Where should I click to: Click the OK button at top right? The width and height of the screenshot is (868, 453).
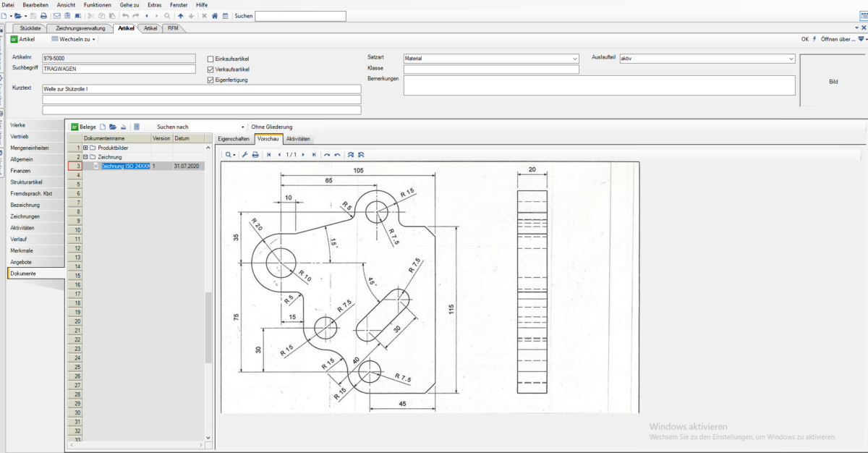pos(804,40)
